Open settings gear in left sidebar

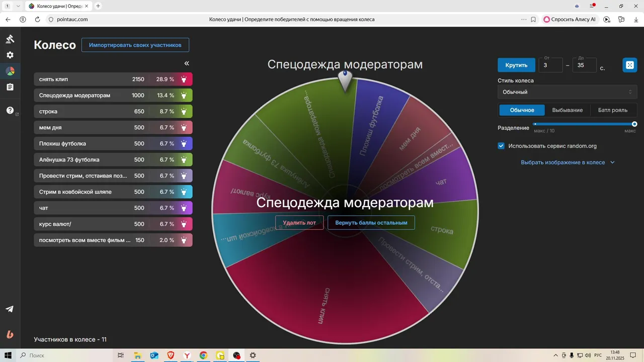pos(10,55)
